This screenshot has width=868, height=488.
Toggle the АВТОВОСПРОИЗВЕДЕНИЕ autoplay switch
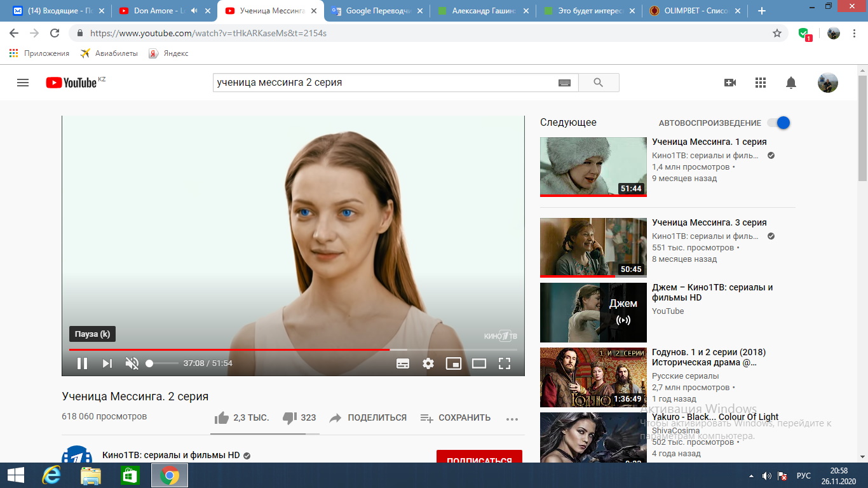(x=778, y=123)
